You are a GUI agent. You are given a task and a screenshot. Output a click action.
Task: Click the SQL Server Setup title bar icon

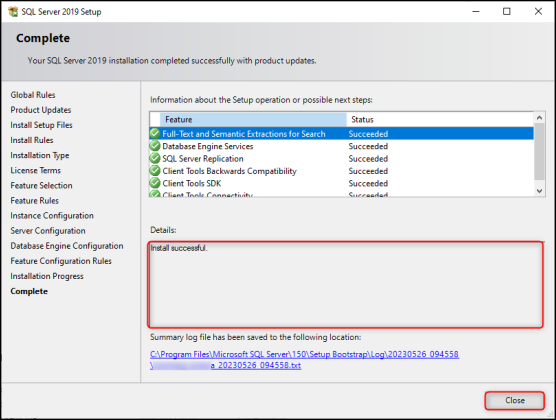tap(13, 11)
